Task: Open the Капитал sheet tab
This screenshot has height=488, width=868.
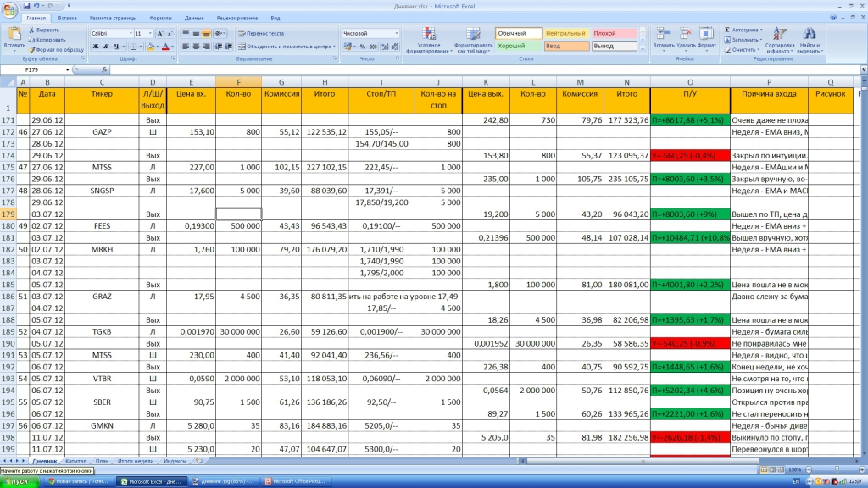Action: coord(76,461)
